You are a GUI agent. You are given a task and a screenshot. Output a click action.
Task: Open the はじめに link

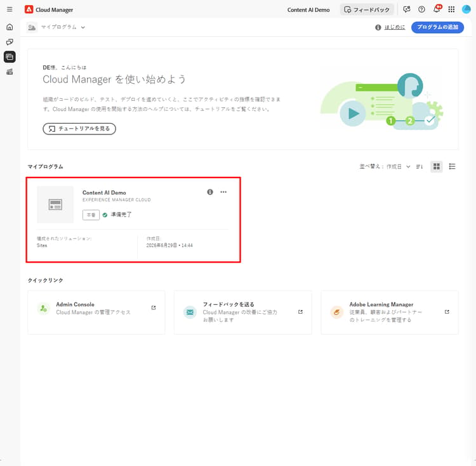click(395, 27)
